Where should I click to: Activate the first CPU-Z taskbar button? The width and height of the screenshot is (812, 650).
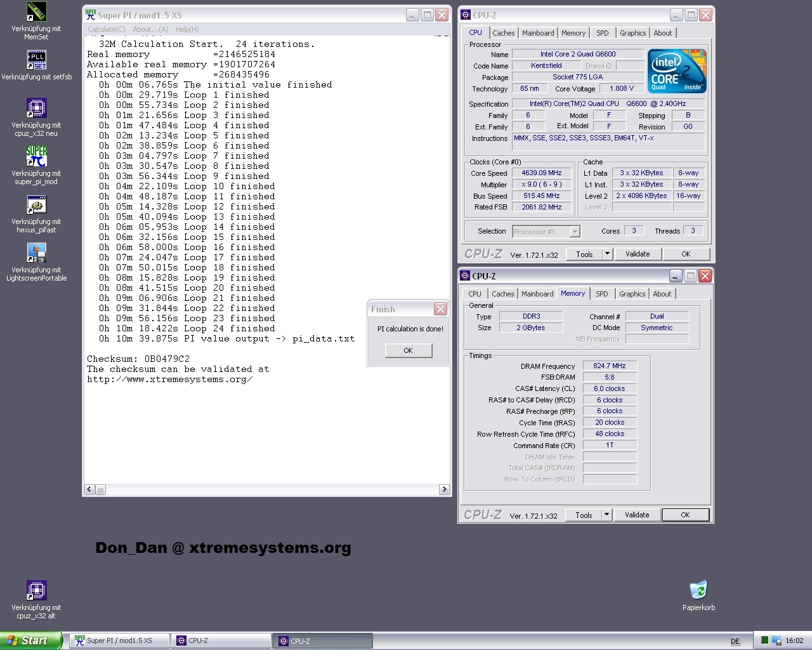click(221, 640)
